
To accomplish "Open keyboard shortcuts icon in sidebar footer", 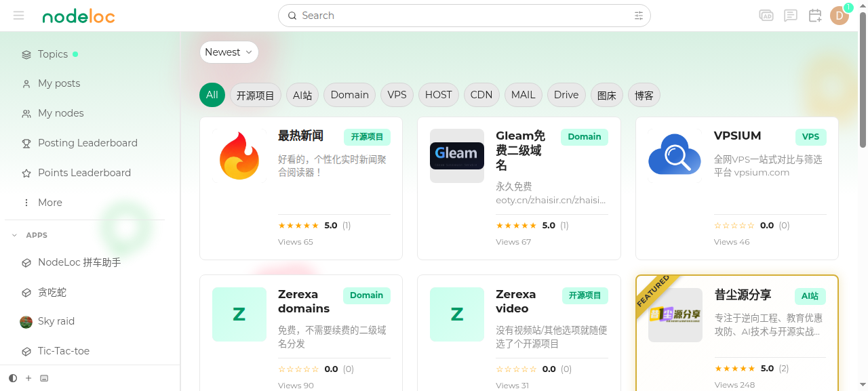I will pos(44,378).
